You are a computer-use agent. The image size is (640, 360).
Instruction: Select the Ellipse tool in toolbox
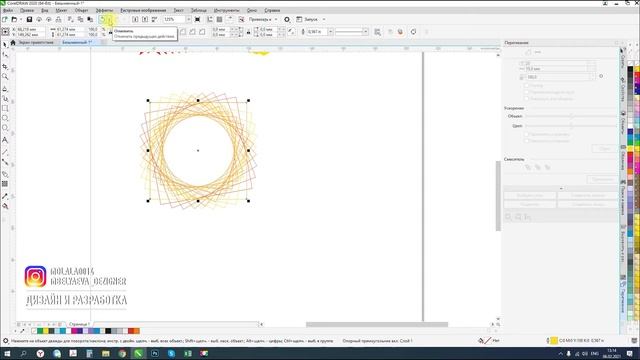click(5, 118)
